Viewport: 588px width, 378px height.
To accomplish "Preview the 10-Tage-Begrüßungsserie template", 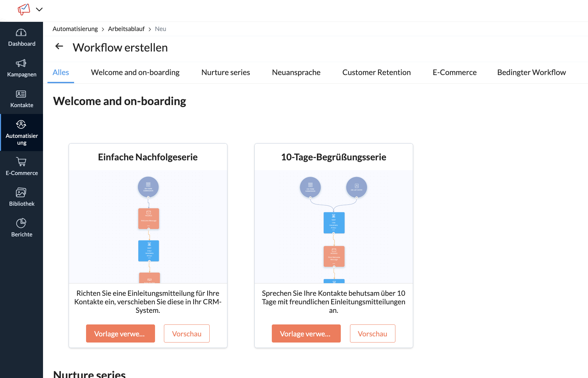I will 372,334.
